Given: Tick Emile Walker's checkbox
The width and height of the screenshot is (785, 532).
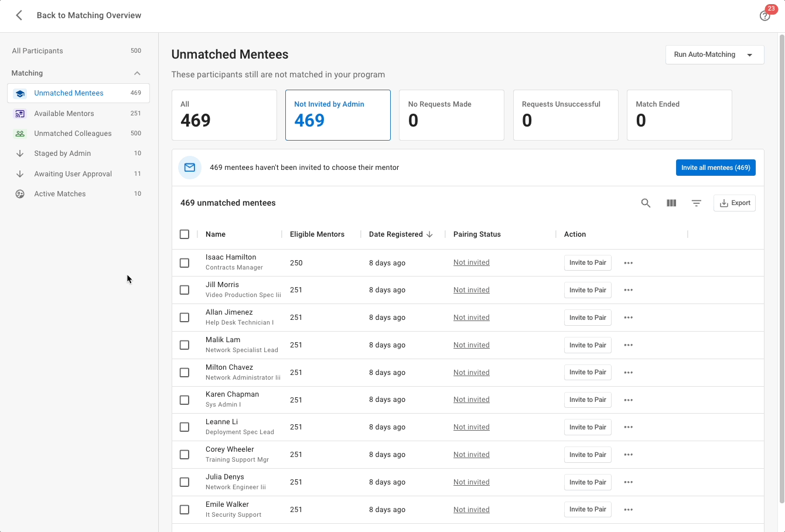Looking at the screenshot, I should click(x=185, y=510).
